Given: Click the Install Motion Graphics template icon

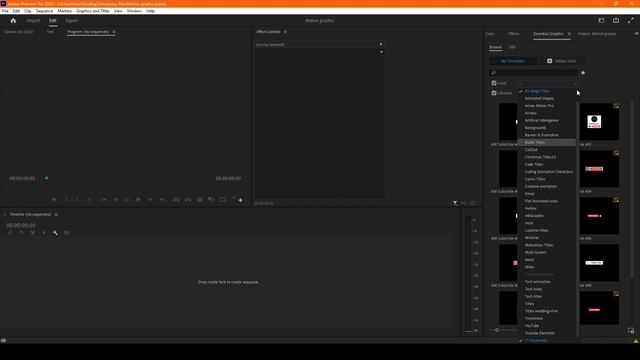Looking at the screenshot, I should (x=631, y=331).
